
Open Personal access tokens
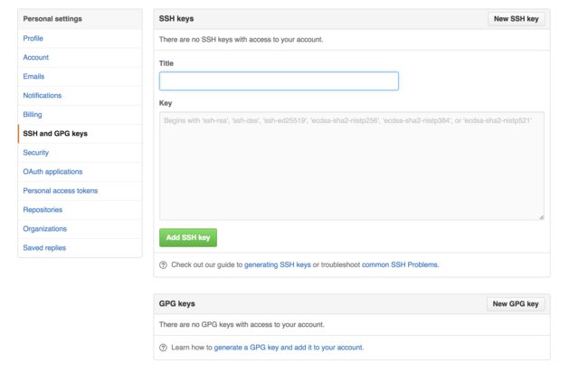click(61, 191)
